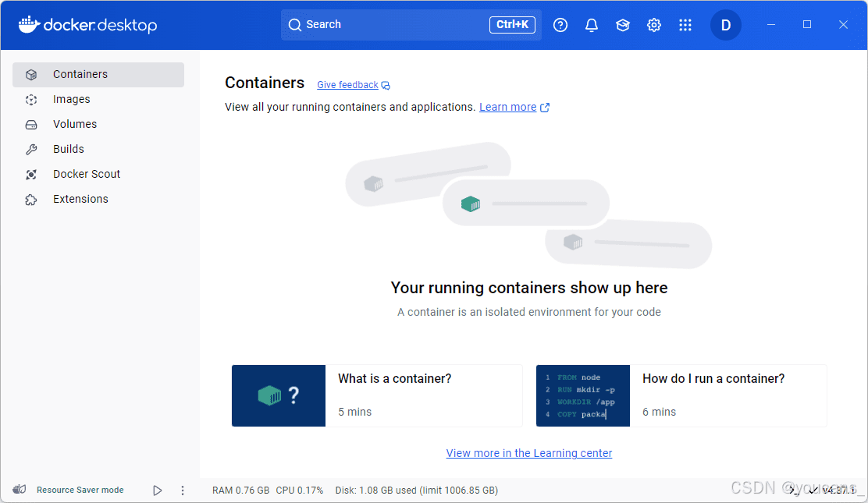This screenshot has height=503, width=868.
Task: Click the Resource Saver mode leaf icon
Action: click(x=20, y=490)
